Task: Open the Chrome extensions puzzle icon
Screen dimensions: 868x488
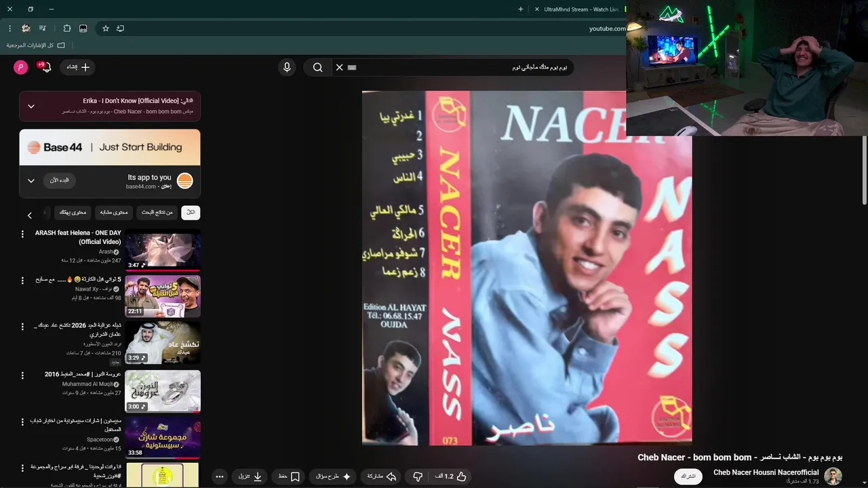Action: click(x=66, y=28)
